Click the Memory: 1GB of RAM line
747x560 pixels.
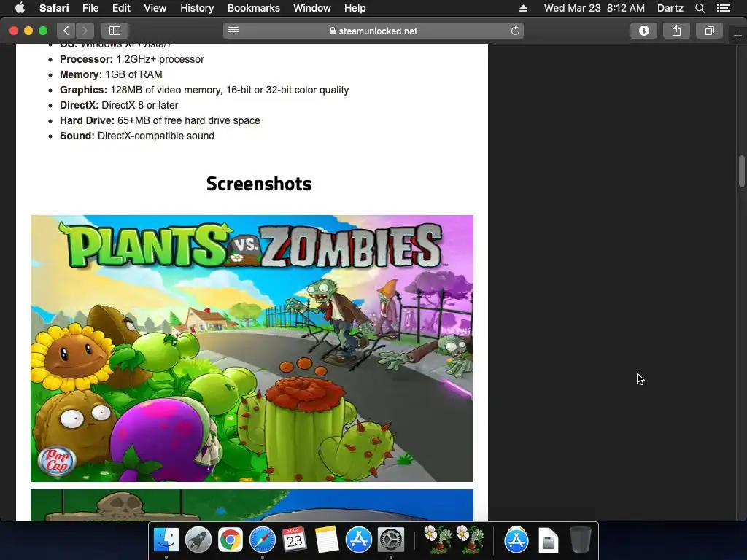point(111,74)
